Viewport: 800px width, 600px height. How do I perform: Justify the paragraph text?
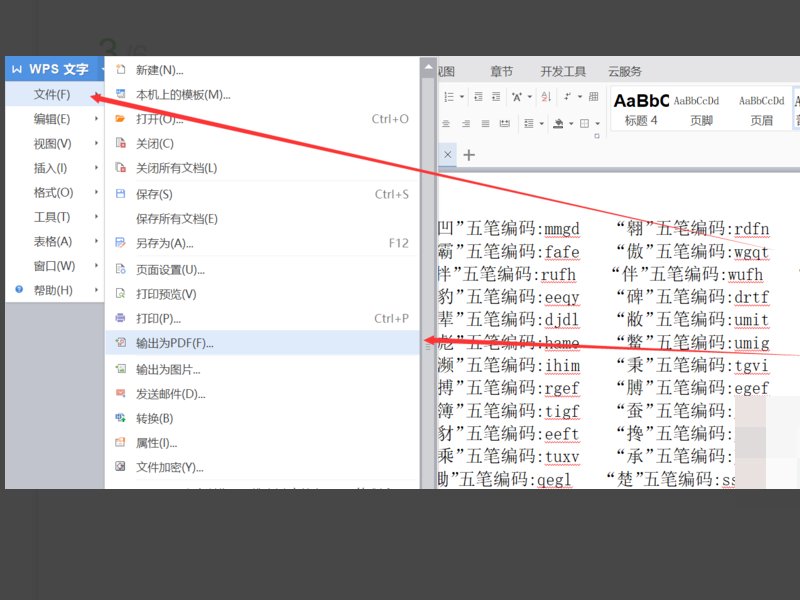[485, 124]
